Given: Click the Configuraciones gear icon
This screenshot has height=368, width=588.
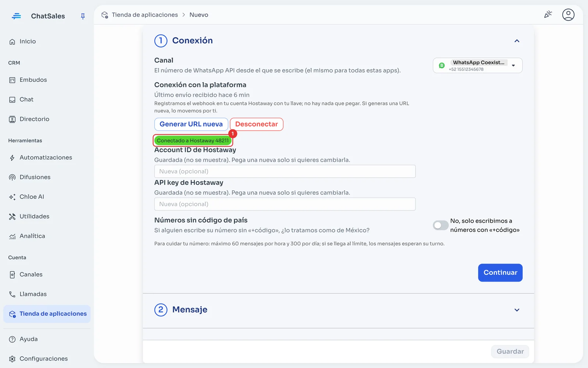Looking at the screenshot, I should pyautogui.click(x=12, y=359).
